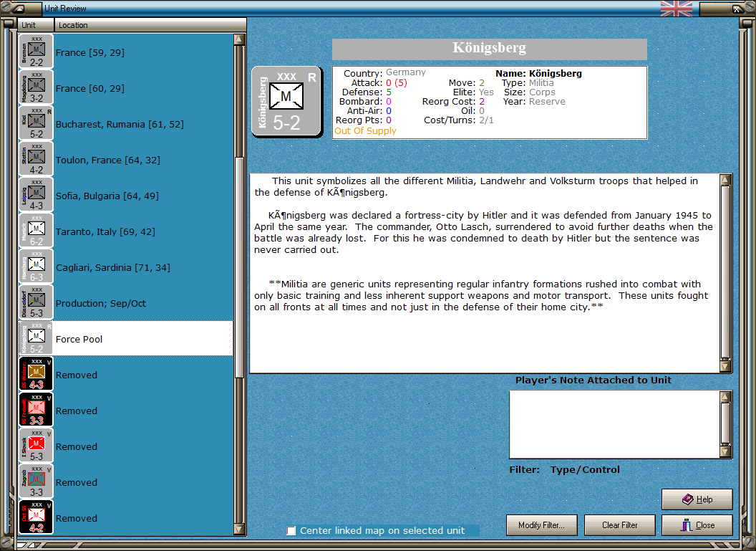Close the Unit Review window
Screen dimensions: 756x551
point(697,525)
